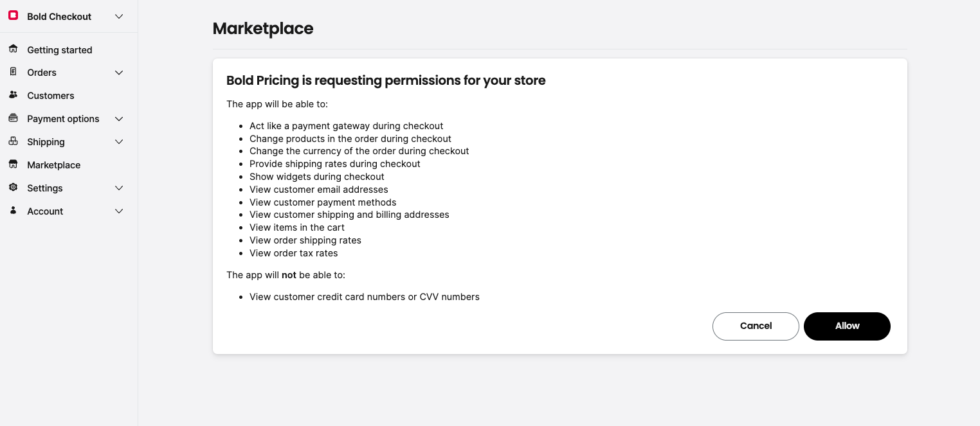980x426 pixels.
Task: Expand the Orders submenu chevron
Action: 119,73
